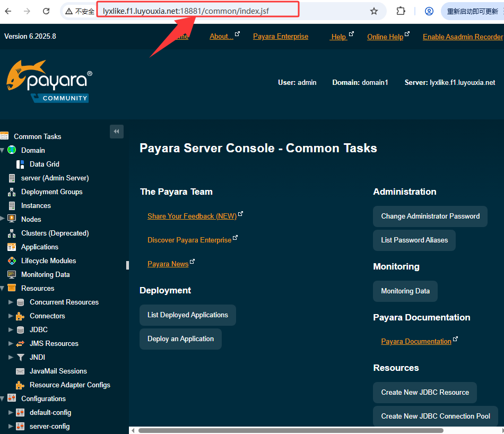Select the Common Tasks icon in sidebar
504x434 pixels.
6,136
